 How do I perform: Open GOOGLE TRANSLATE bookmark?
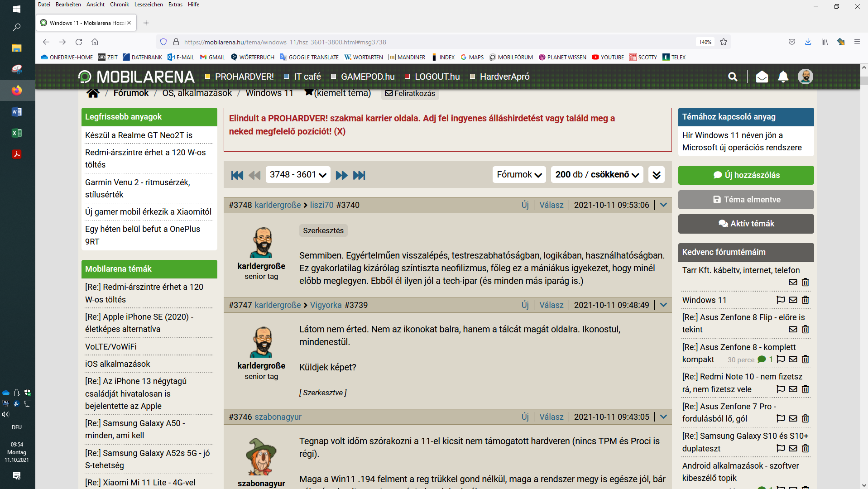pyautogui.click(x=309, y=57)
